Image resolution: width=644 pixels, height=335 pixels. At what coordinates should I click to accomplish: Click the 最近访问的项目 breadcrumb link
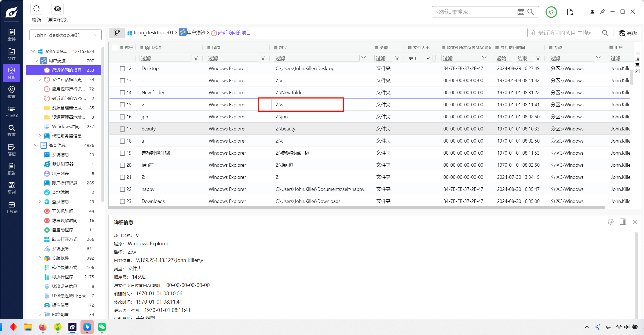pyautogui.click(x=234, y=33)
